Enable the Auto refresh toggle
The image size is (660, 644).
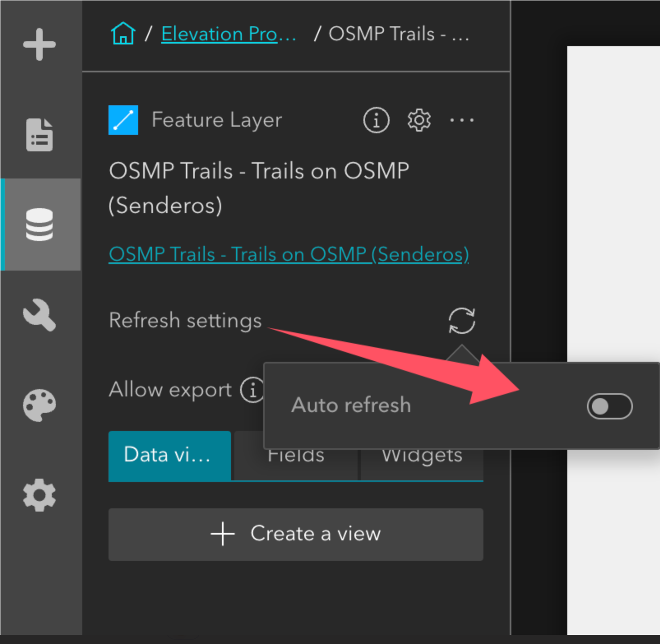[610, 405]
